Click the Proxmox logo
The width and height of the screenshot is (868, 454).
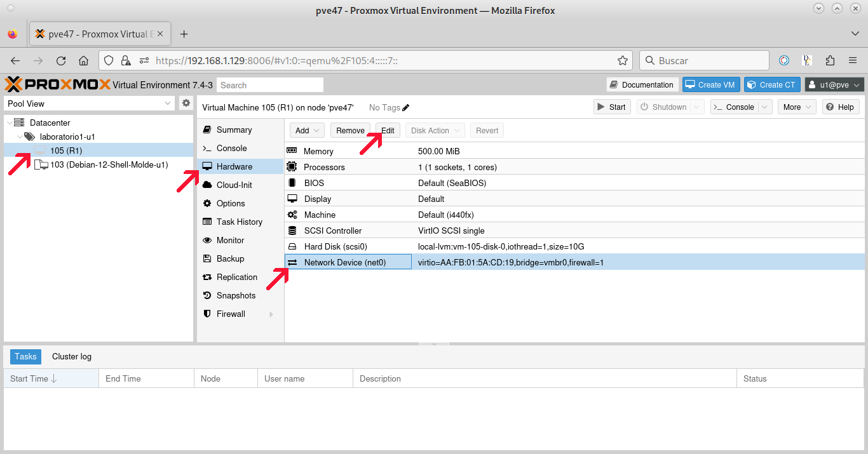(x=58, y=84)
